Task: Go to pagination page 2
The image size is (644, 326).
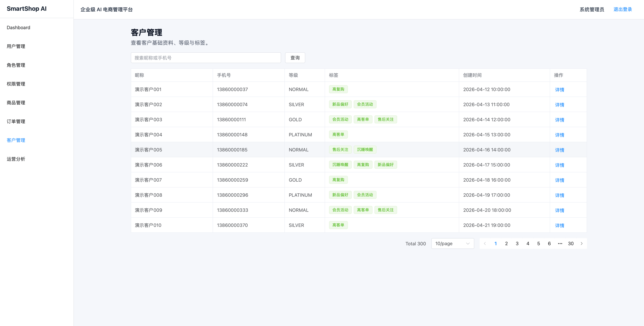Action: click(x=506, y=243)
